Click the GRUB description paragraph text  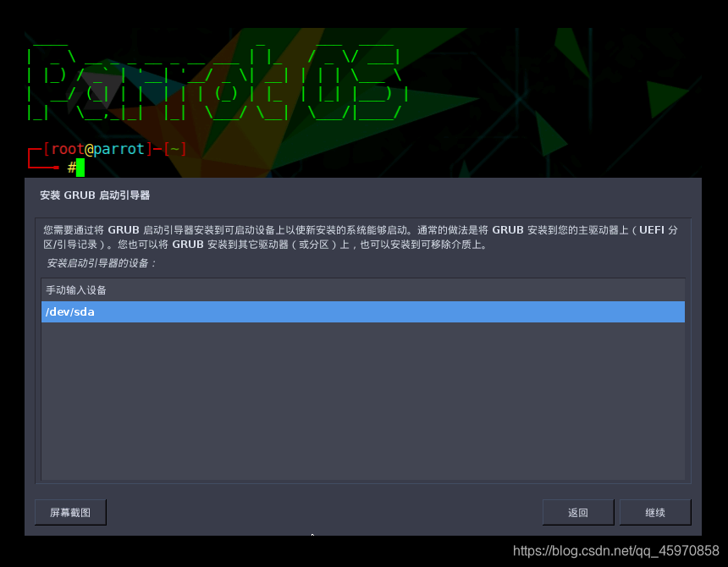coord(361,237)
